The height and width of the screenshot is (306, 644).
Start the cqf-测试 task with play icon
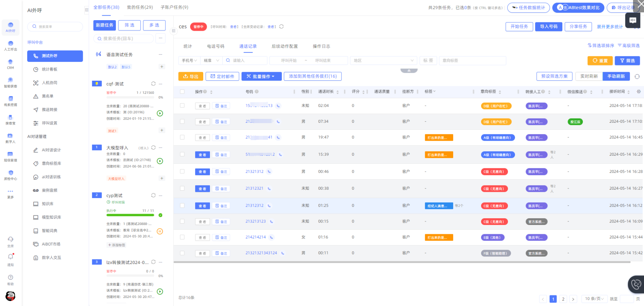click(x=160, y=114)
